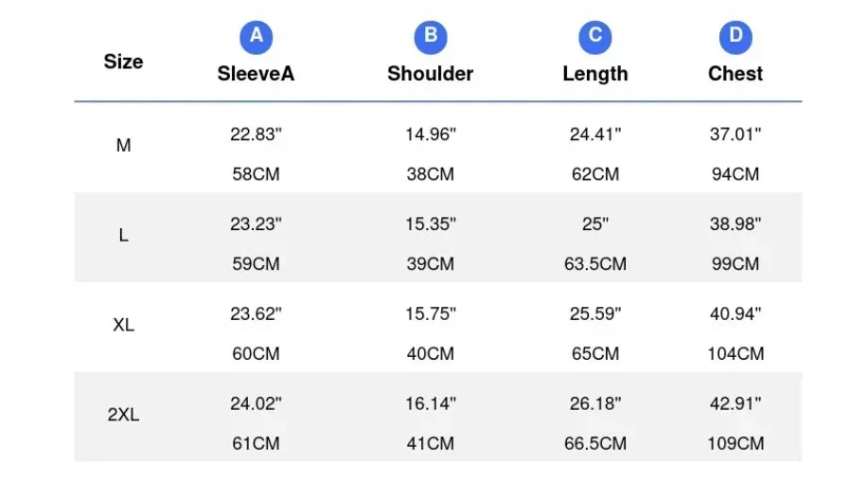Click the blue circle B icon
Viewport: 868px width, 482px height.
(430, 37)
